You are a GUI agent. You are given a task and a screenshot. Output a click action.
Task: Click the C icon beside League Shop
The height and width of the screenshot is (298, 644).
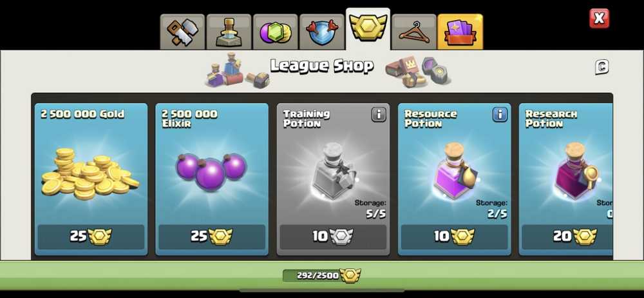pyautogui.click(x=601, y=67)
